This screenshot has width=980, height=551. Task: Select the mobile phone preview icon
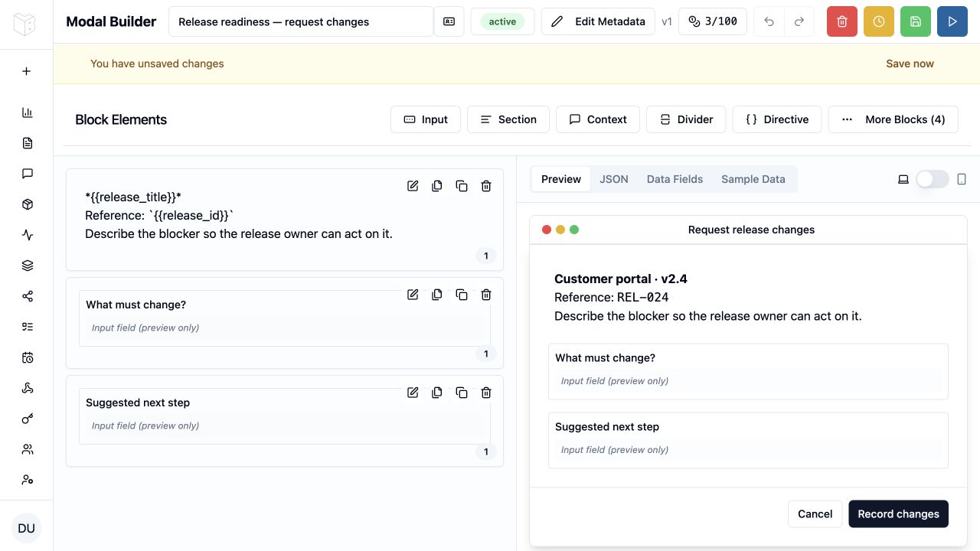[962, 179]
